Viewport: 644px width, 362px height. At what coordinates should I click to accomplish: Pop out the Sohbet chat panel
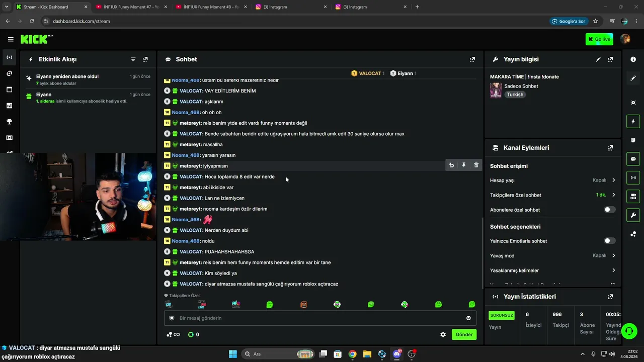click(472, 59)
